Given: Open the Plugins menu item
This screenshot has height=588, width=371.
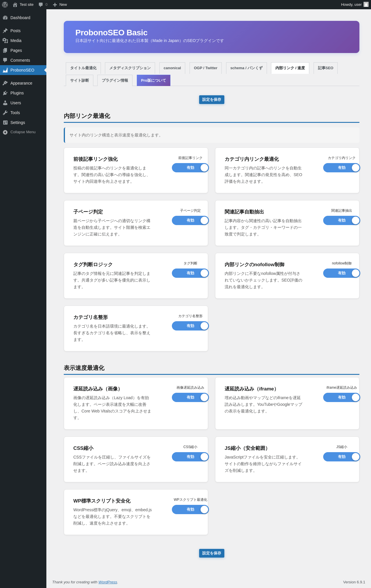Looking at the screenshot, I should coord(23,93).
